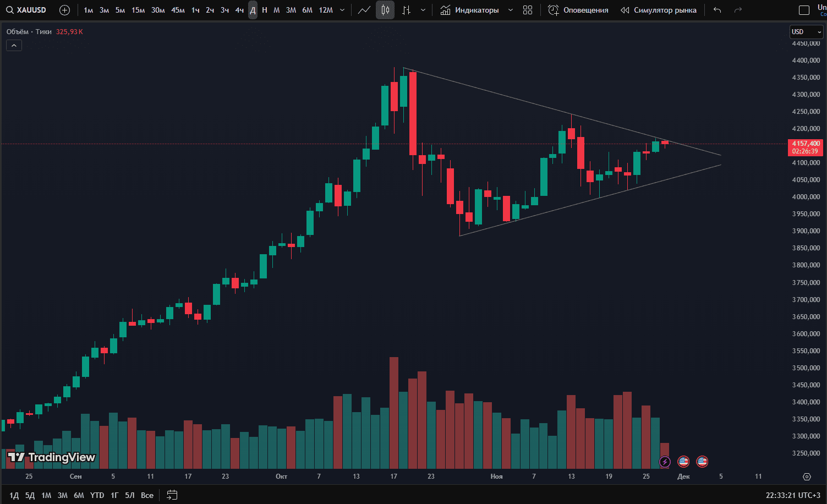
Task: Select the Все date range tab
Action: 147,495
